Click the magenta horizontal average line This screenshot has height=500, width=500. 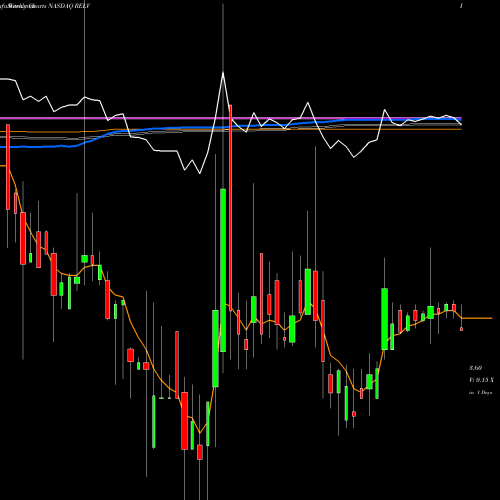pos(231,118)
